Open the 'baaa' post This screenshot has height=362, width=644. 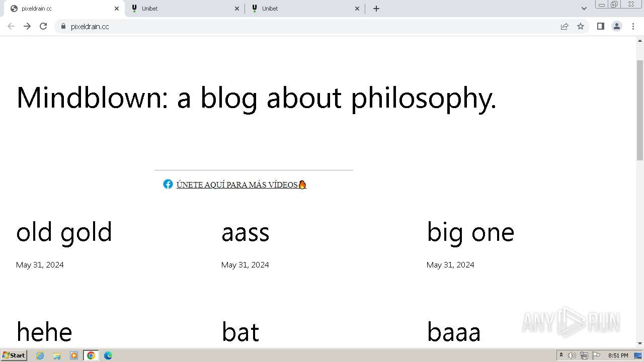(x=454, y=332)
